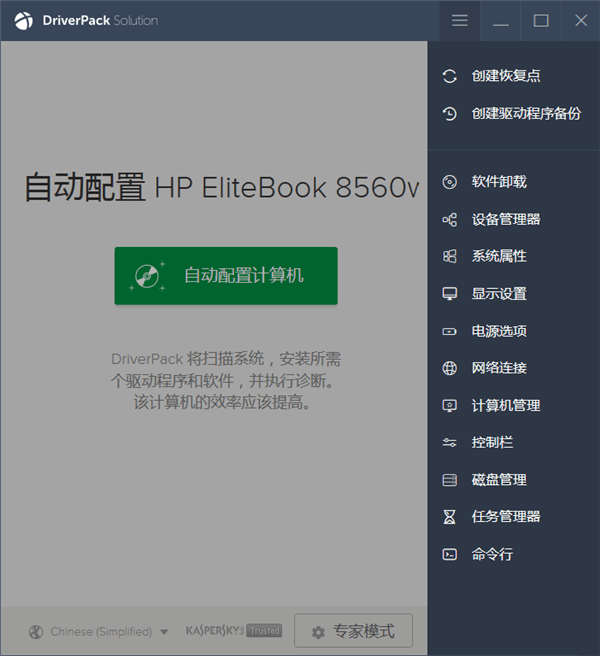Select Chinese (Simplified) language selector
Screen dimensions: 600x656
click(99, 632)
